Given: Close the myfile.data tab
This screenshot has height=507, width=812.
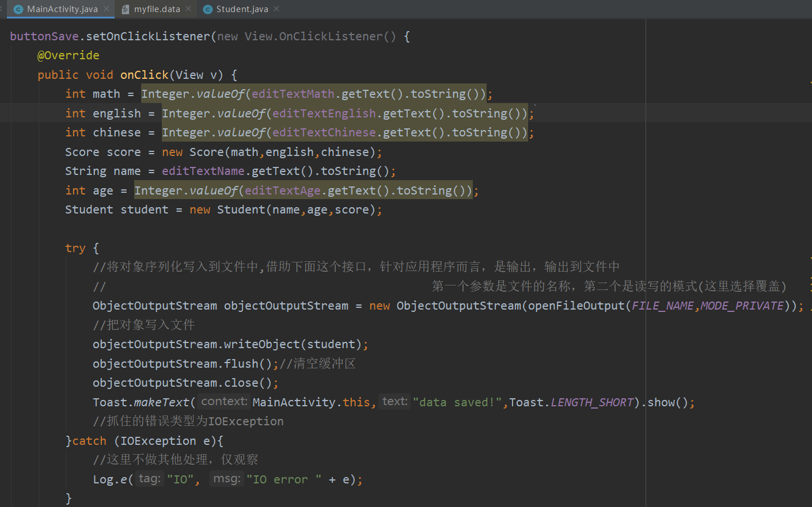Looking at the screenshot, I should [x=188, y=9].
